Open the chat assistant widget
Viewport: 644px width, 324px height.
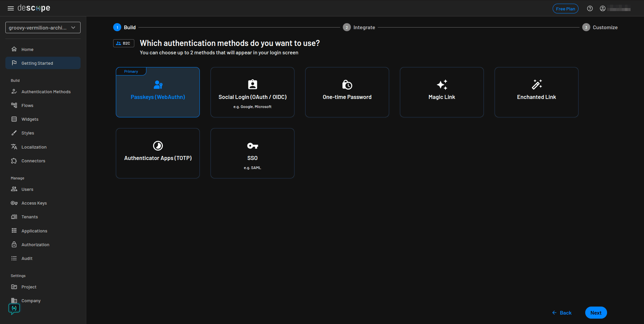point(14,308)
